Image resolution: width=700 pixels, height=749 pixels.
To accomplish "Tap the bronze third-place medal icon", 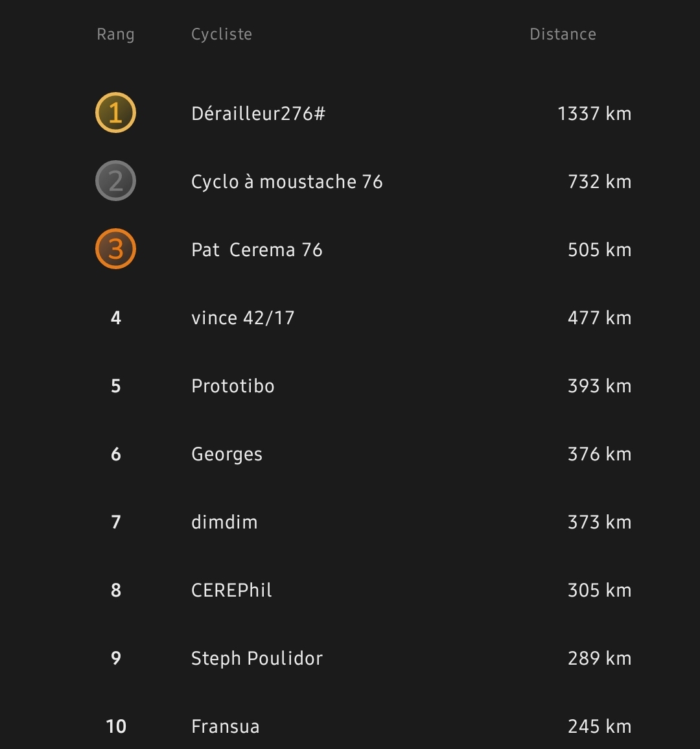I will point(115,249).
